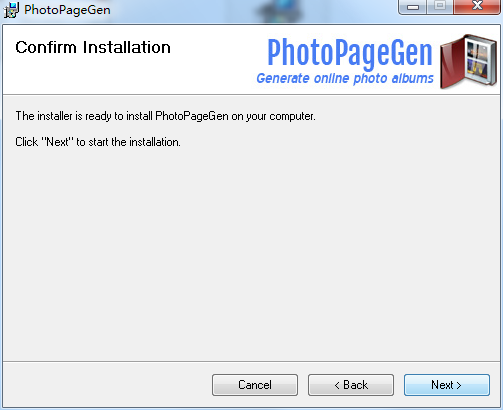Go to previous step via Back button
This screenshot has width=503, height=410.
351,385
